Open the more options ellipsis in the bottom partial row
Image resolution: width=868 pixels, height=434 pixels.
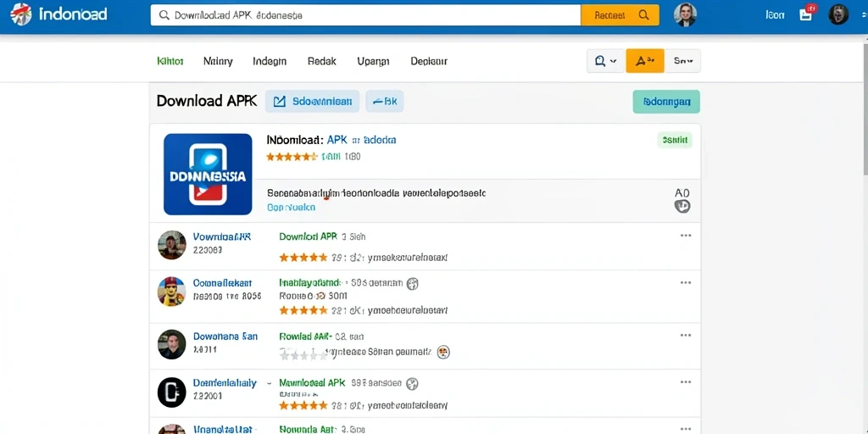(686, 428)
